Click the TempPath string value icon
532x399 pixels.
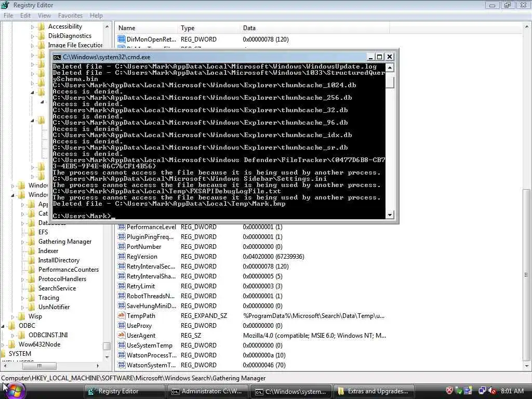tap(122, 315)
